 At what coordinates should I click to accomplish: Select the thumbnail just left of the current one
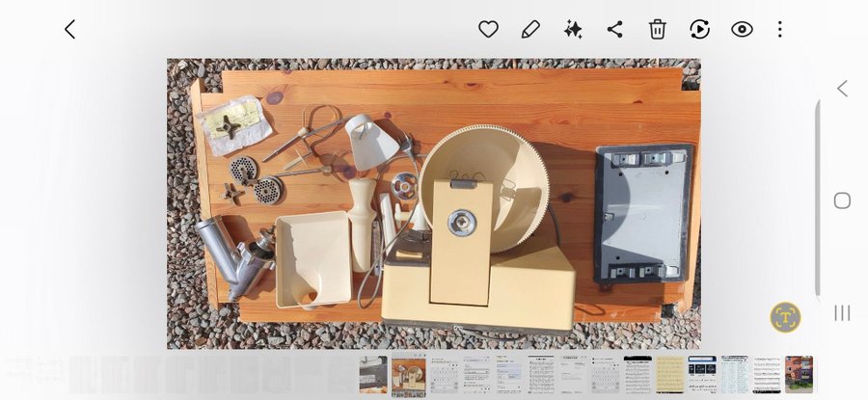(x=373, y=375)
